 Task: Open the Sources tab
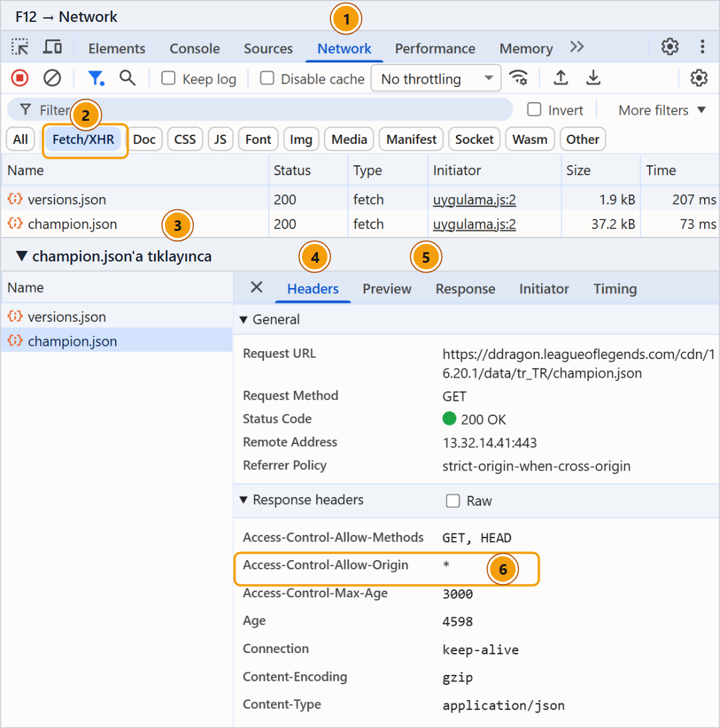(x=268, y=48)
